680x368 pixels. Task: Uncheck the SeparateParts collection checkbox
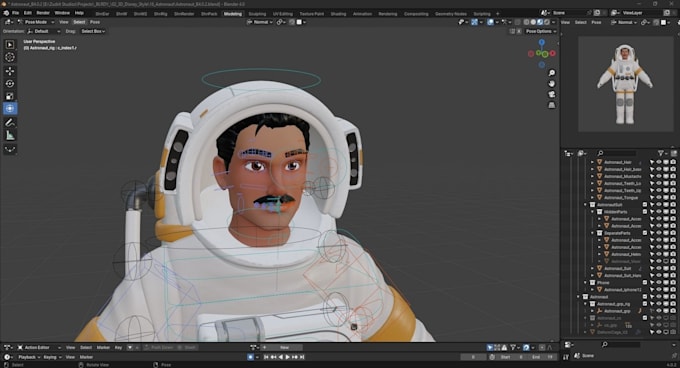click(x=645, y=233)
